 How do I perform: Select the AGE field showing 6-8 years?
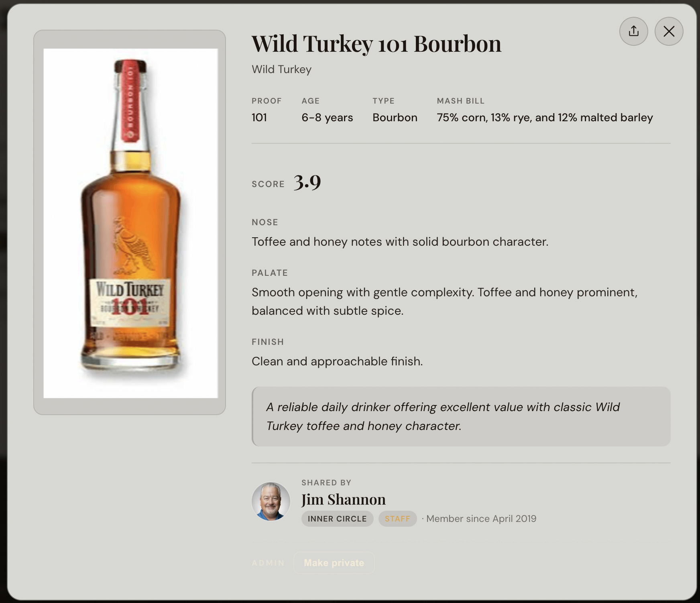pyautogui.click(x=327, y=117)
